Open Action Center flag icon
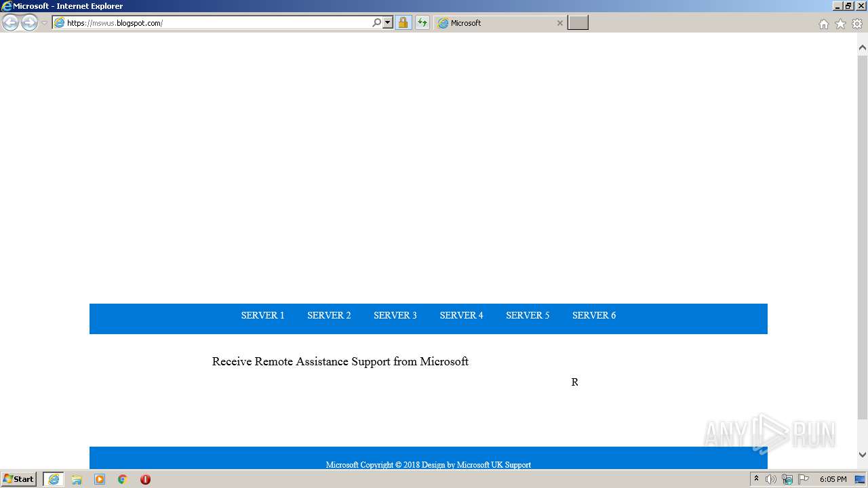 (804, 479)
